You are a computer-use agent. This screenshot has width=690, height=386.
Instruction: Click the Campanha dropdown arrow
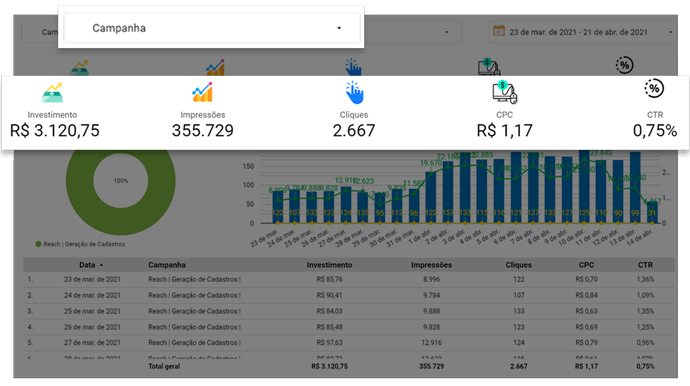pos(339,28)
